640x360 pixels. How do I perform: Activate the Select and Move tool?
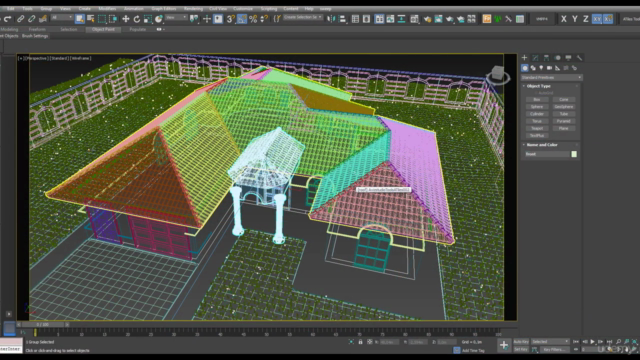coord(126,19)
